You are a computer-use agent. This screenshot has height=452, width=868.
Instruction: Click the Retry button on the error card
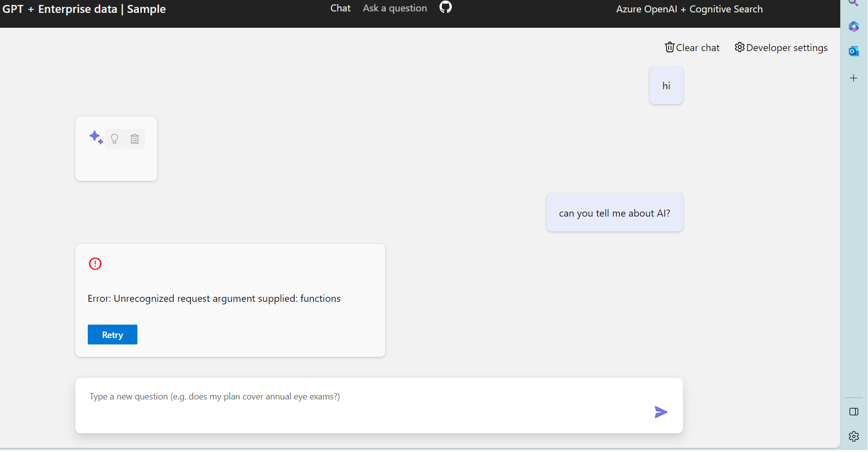point(112,335)
